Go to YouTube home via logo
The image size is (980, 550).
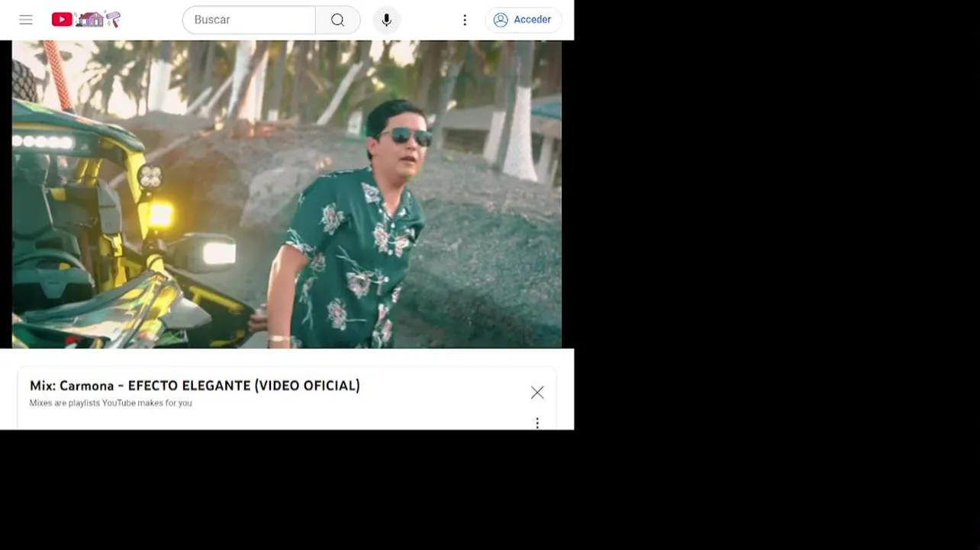[86, 20]
